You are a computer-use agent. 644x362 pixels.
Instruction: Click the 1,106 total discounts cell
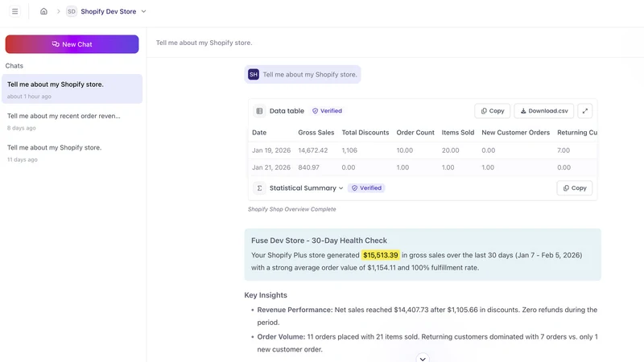pyautogui.click(x=349, y=150)
